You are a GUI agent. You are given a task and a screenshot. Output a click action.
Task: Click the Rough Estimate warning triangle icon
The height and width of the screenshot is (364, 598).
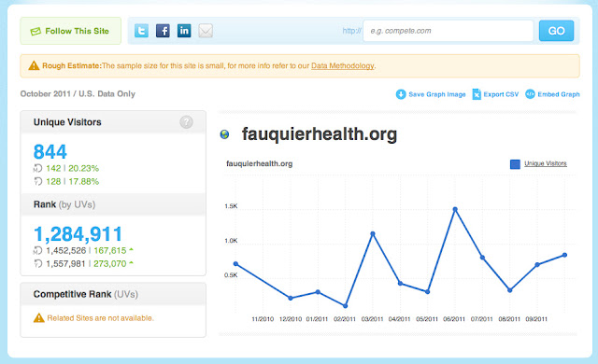(x=34, y=66)
